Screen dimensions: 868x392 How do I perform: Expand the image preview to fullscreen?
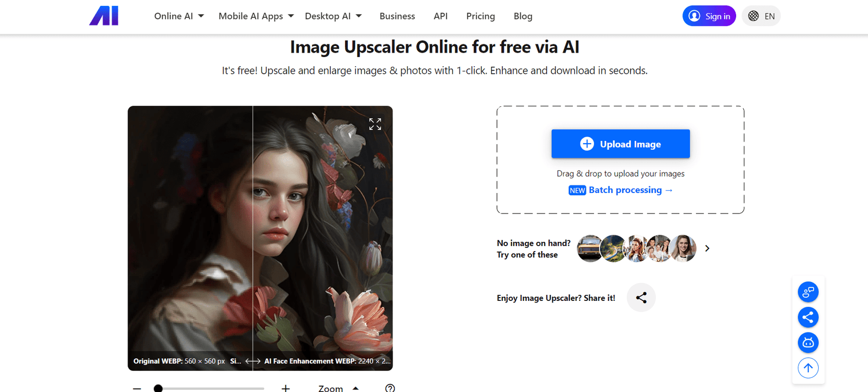pos(375,124)
